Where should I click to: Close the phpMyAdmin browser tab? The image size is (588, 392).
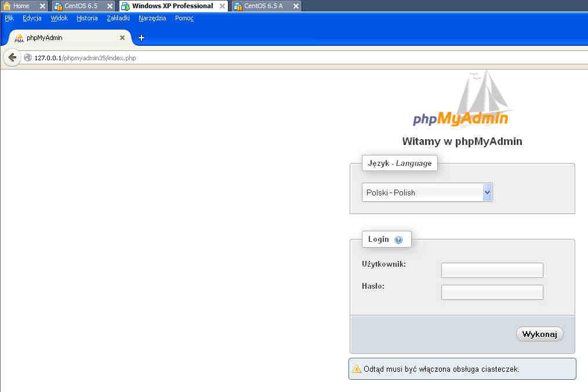pos(122,38)
